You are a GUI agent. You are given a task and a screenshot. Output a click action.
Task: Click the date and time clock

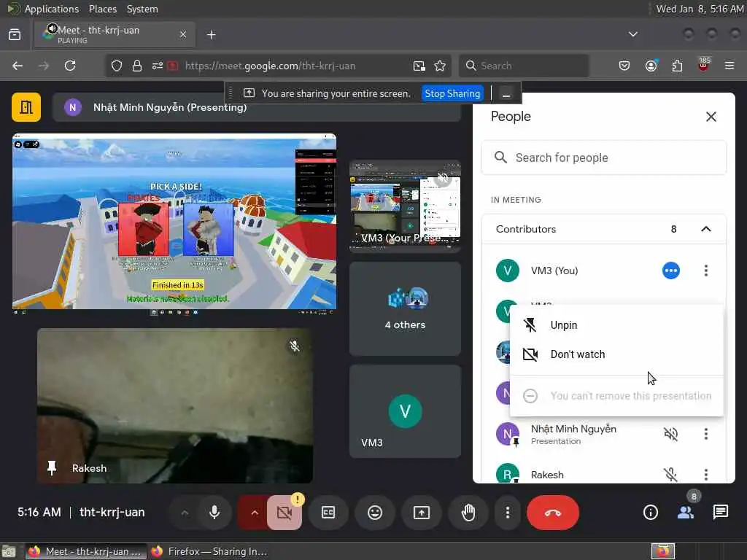click(700, 9)
